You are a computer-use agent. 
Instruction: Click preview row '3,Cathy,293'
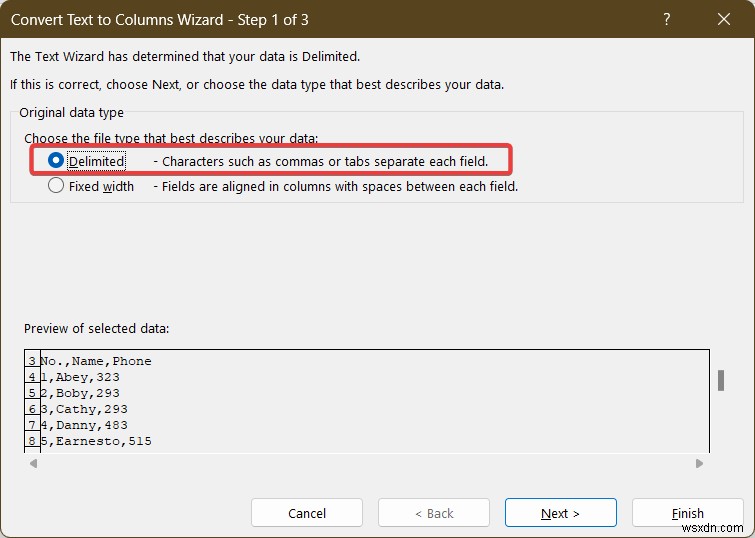click(84, 409)
